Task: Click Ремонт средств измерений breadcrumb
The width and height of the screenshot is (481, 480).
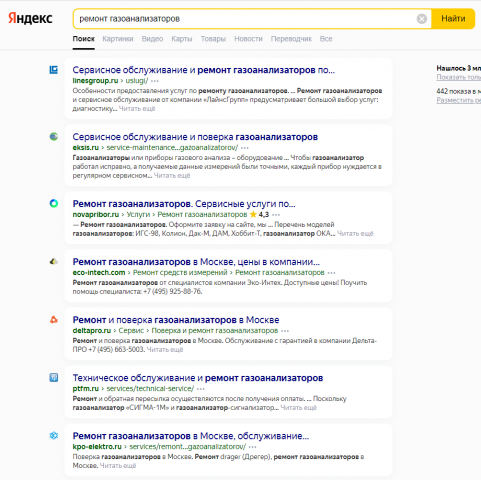Action: (x=180, y=273)
